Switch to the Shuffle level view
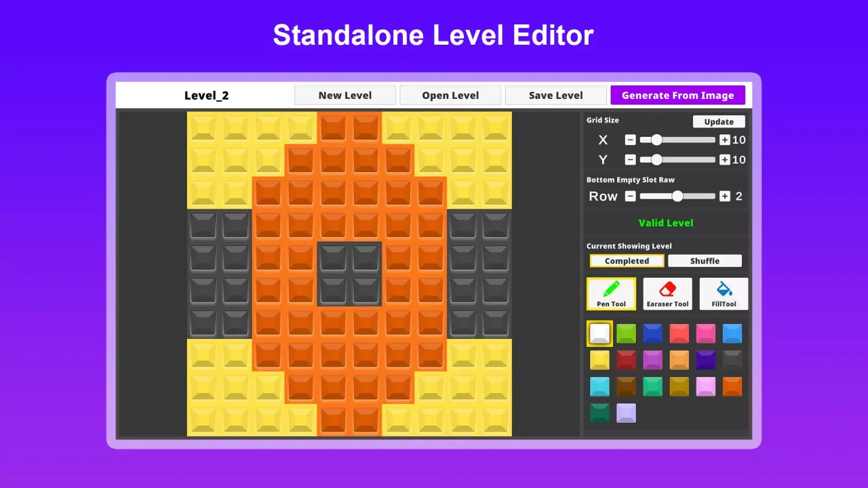Image resolution: width=868 pixels, height=488 pixels. 705,261
